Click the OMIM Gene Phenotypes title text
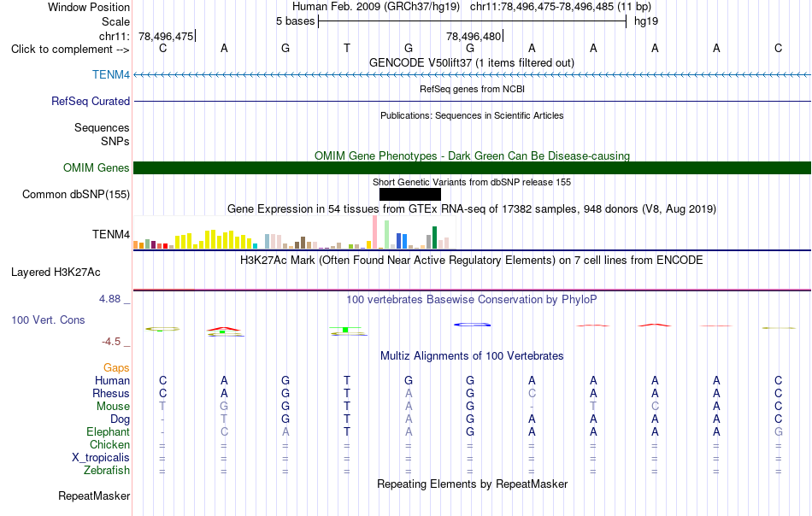The width and height of the screenshot is (812, 516). 473,155
